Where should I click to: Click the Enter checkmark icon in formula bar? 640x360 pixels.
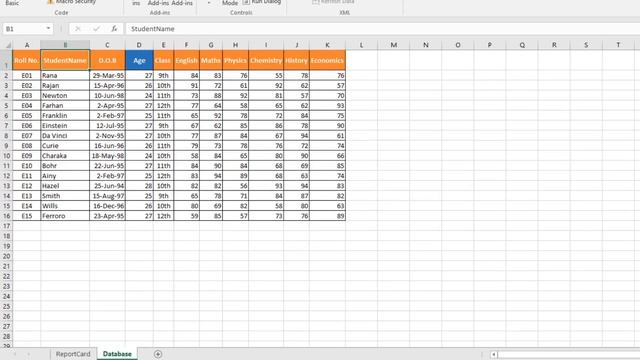tap(96, 29)
